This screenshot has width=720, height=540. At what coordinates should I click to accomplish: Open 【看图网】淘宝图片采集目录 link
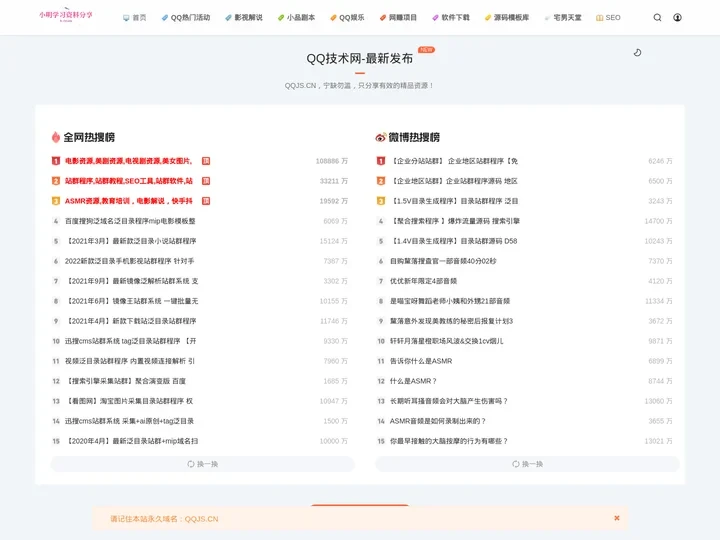coord(129,401)
